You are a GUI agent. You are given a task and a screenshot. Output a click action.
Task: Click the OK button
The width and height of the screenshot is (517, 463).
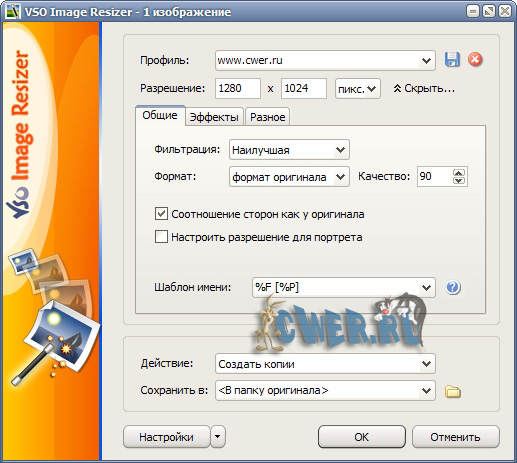click(x=362, y=437)
